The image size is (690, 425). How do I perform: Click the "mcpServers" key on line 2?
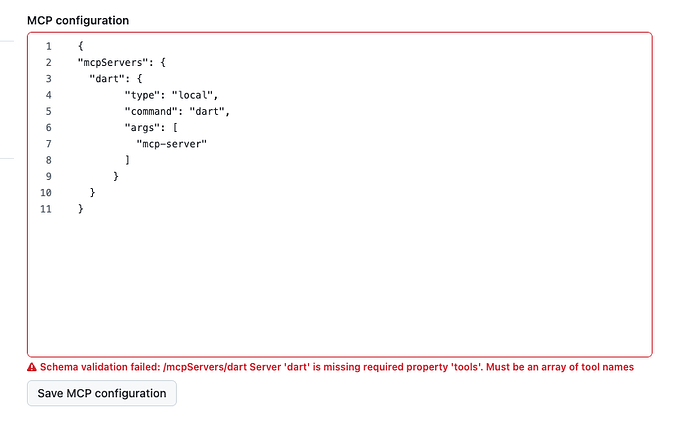(x=113, y=62)
